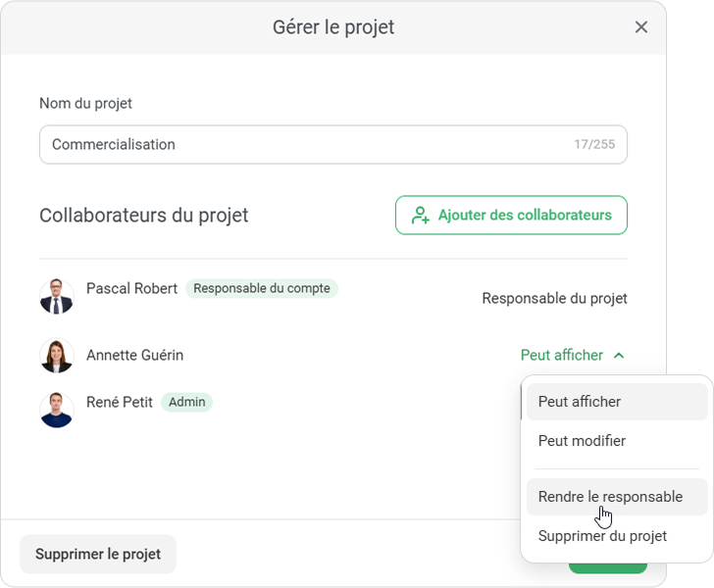Image resolution: width=714 pixels, height=588 pixels.
Task: Collapse the permission chevron beside Annette Guérin
Action: [x=619, y=356]
